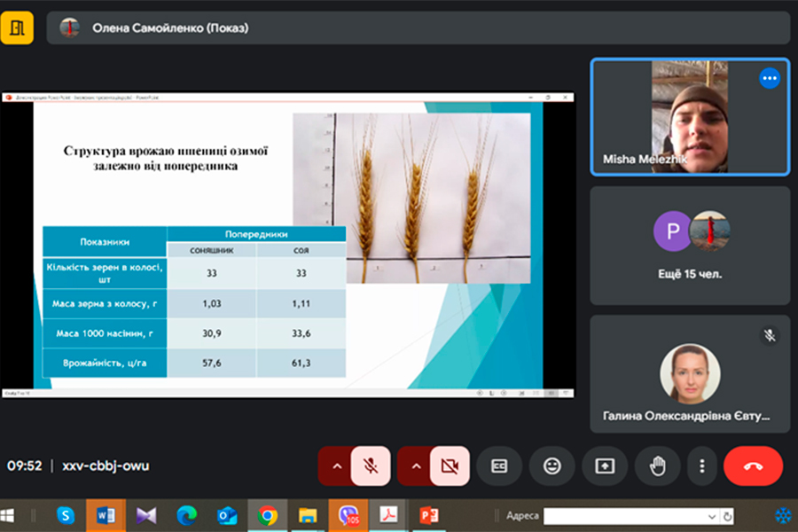The height and width of the screenshot is (532, 798).
Task: Start presenting your screen
Action: point(605,465)
